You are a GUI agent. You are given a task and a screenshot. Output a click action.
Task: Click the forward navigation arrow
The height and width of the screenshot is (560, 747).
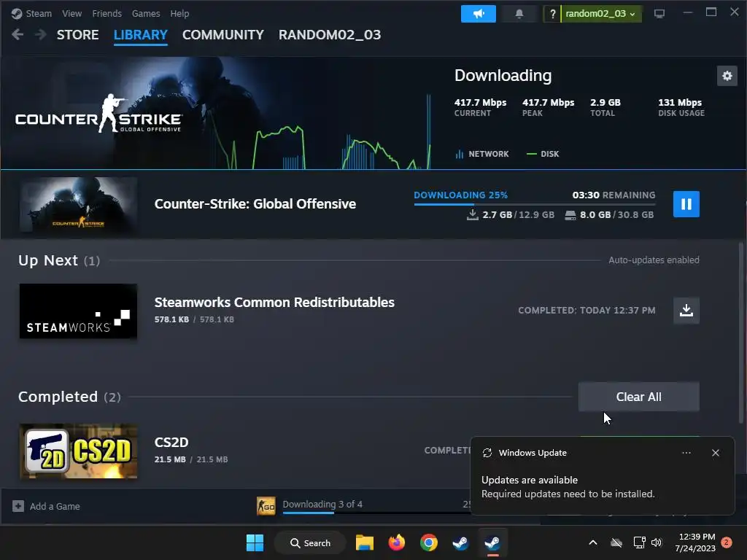41,34
